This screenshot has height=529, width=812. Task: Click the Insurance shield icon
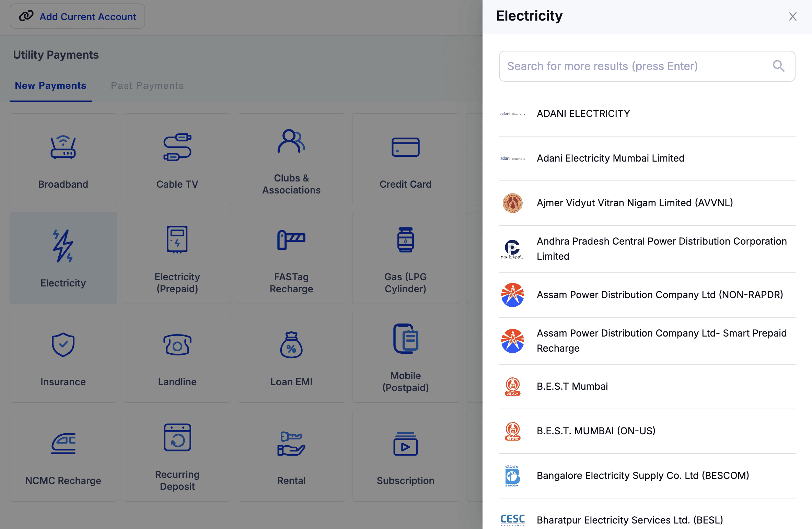(63, 345)
